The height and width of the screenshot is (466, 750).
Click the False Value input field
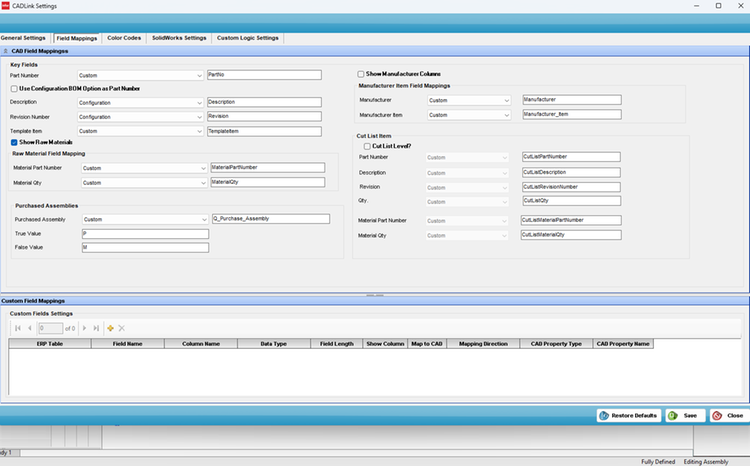pyautogui.click(x=145, y=248)
